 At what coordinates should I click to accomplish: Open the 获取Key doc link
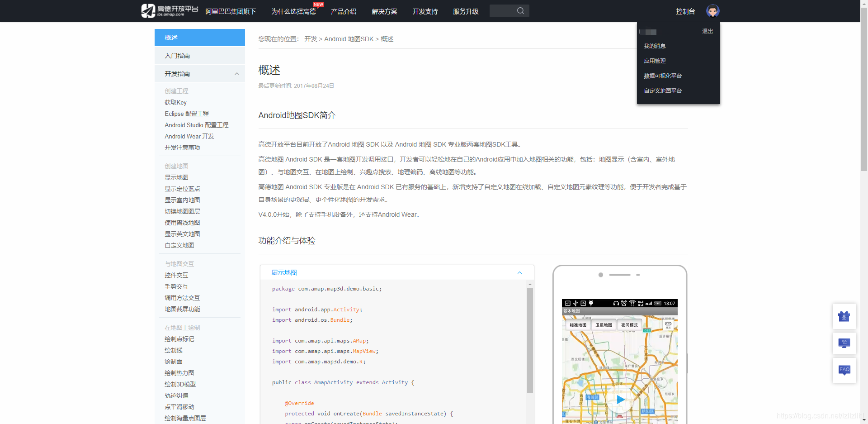pyautogui.click(x=175, y=102)
